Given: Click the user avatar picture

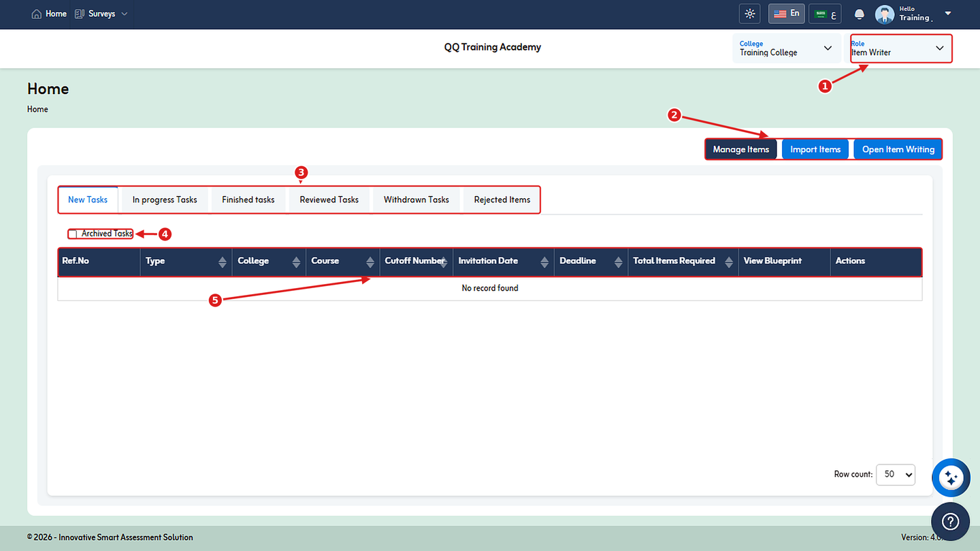Looking at the screenshot, I should pyautogui.click(x=885, y=14).
